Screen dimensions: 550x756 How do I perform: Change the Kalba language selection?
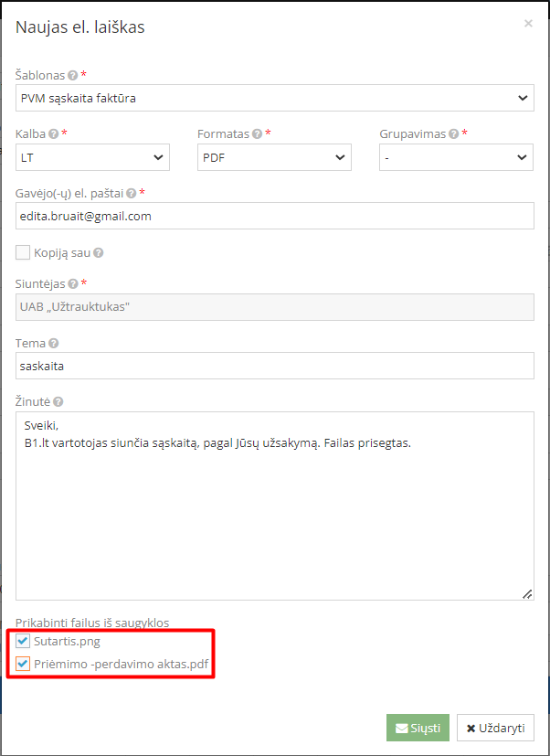[x=91, y=156]
